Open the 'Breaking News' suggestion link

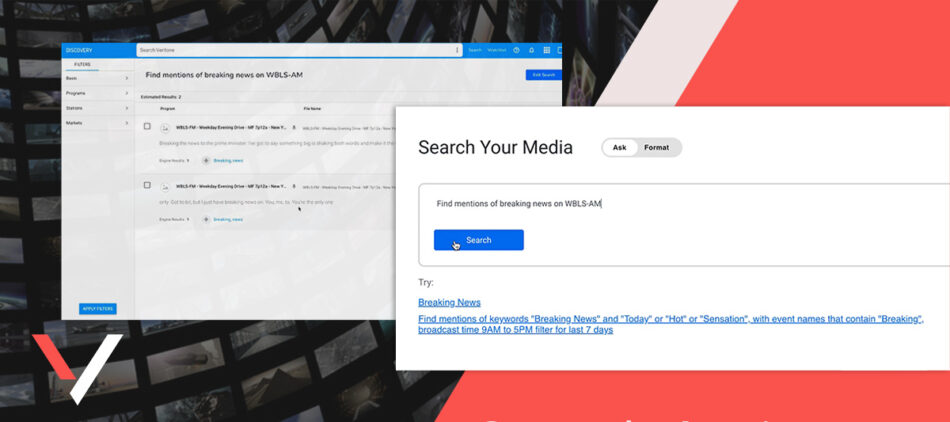449,303
